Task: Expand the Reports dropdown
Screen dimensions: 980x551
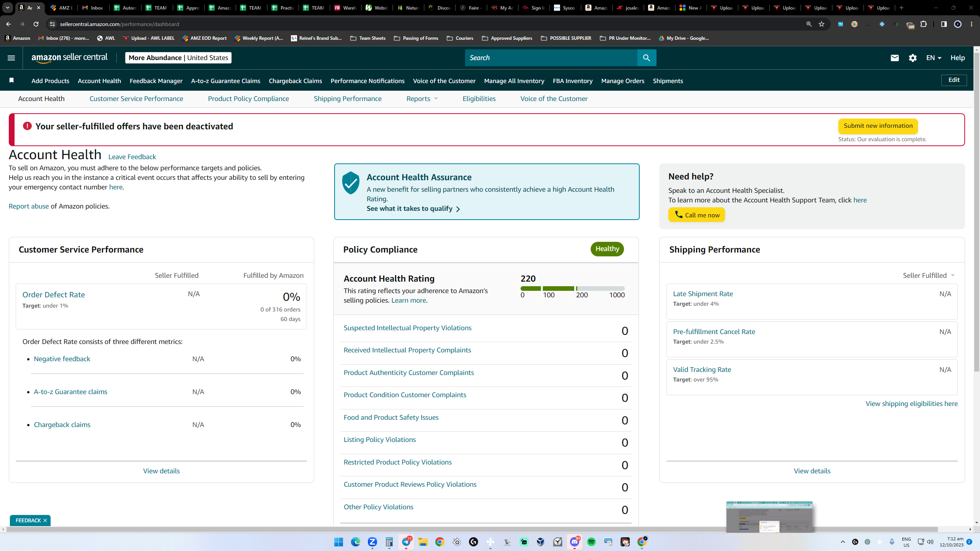Action: tap(422, 99)
